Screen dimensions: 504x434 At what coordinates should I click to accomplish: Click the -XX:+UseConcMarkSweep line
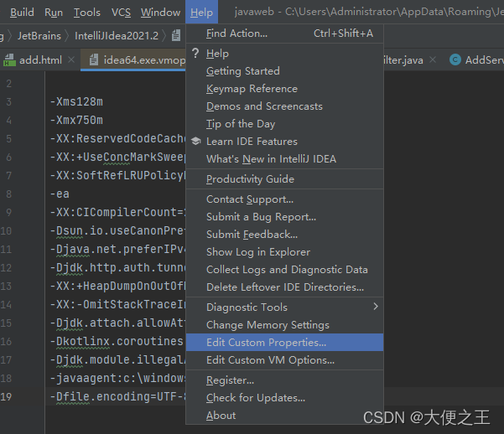tap(117, 157)
